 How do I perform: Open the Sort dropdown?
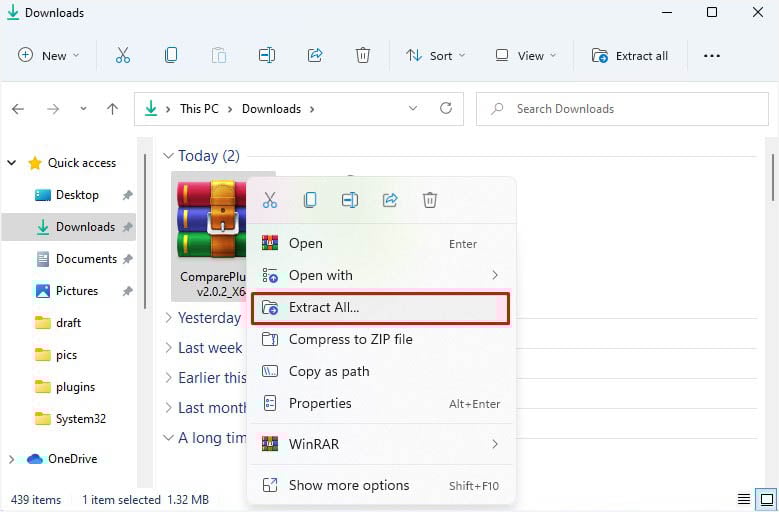436,56
